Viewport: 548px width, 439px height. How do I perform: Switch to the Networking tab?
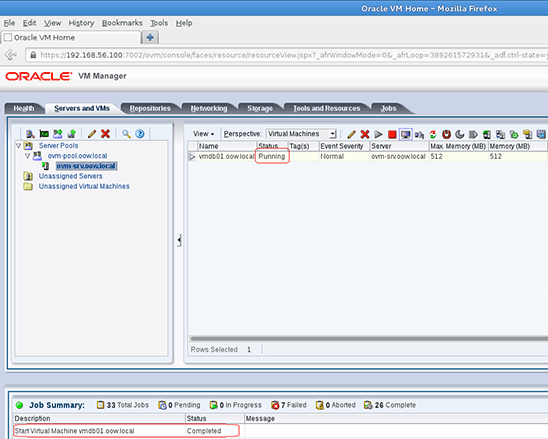click(x=209, y=108)
